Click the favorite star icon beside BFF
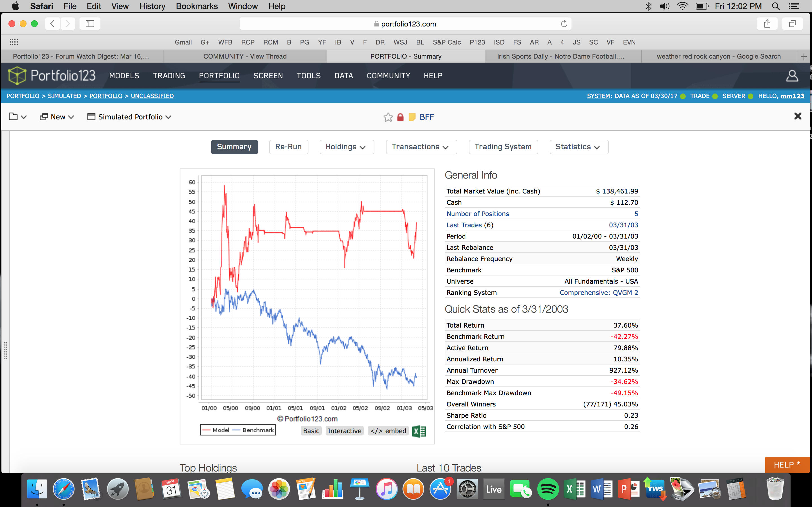The width and height of the screenshot is (812, 507). [x=388, y=117]
